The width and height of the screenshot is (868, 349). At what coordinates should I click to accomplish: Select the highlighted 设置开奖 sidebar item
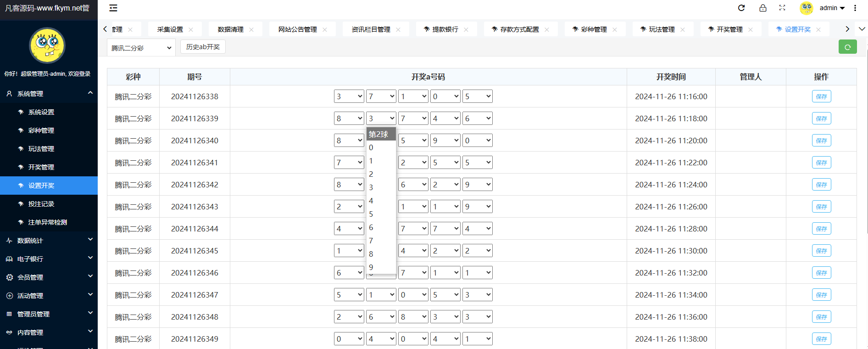click(x=49, y=186)
